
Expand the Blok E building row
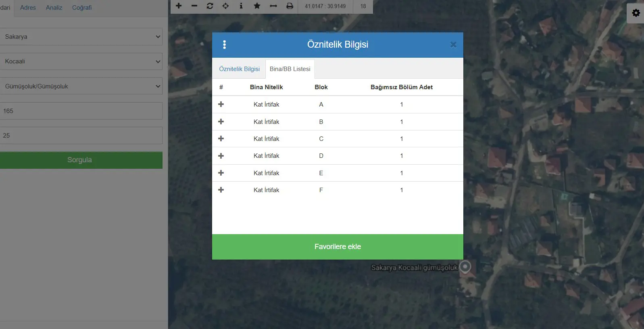point(221,173)
